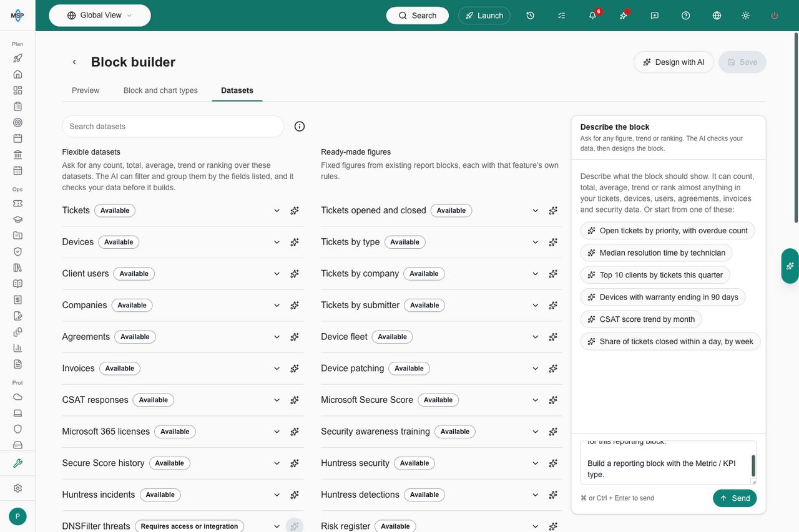
Task: Open the checklist icon in top bar
Action: (561, 16)
